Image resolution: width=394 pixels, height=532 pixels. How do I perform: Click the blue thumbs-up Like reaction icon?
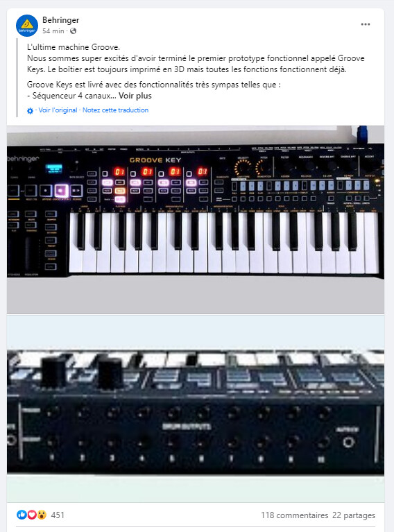22,515
